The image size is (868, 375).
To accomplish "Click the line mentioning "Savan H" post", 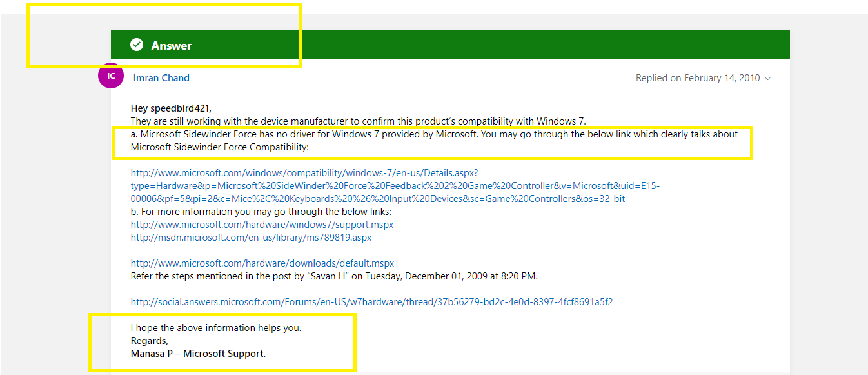I will (x=334, y=276).
